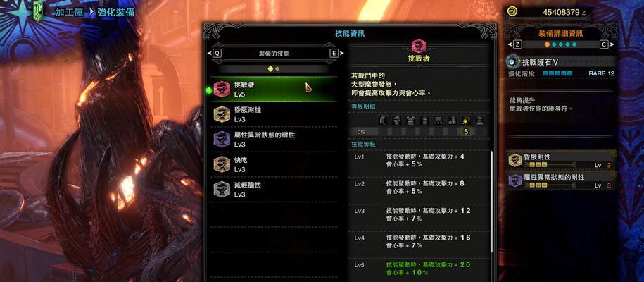Click the zenny currency coin icon
644x282 pixels.
[512, 12]
